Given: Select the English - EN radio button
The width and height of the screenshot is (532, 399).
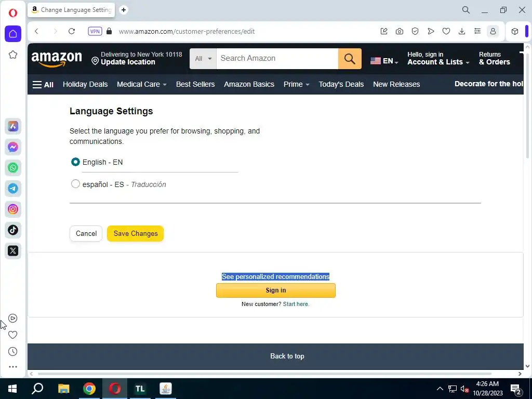Looking at the screenshot, I should pyautogui.click(x=75, y=162).
